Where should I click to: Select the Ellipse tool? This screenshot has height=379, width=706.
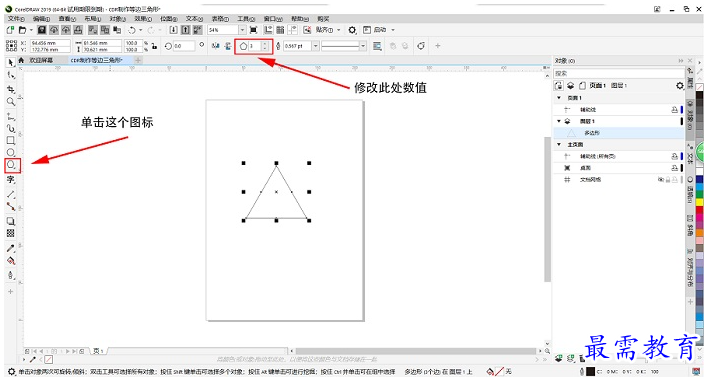click(11, 153)
